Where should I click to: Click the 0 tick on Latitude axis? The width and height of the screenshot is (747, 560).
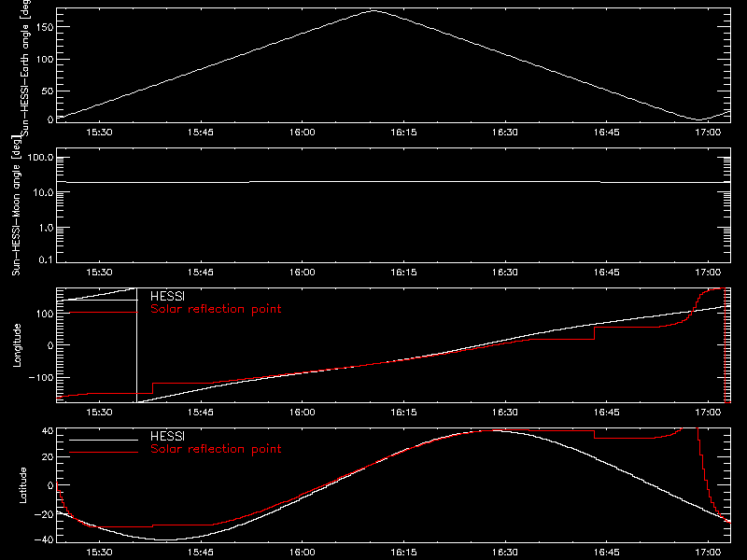click(50, 485)
